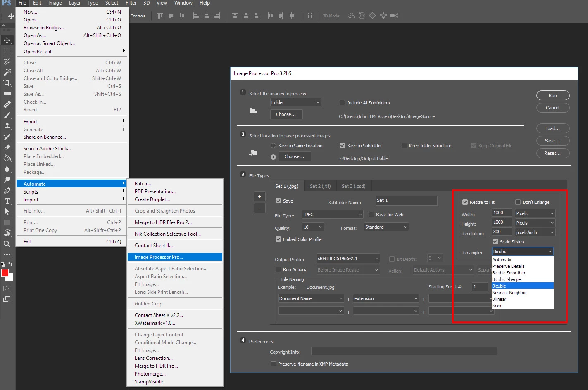Toggle Quick Mask mode icon
588x390 pixels.
[7, 288]
